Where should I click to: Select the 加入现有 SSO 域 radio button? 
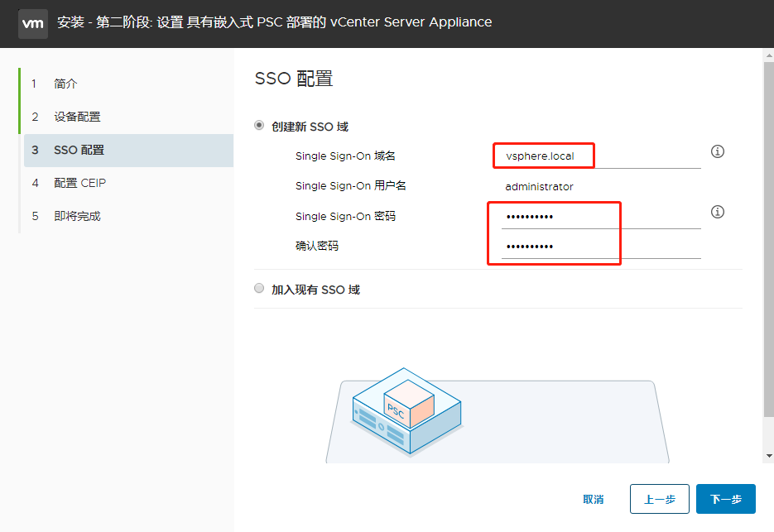coord(259,288)
